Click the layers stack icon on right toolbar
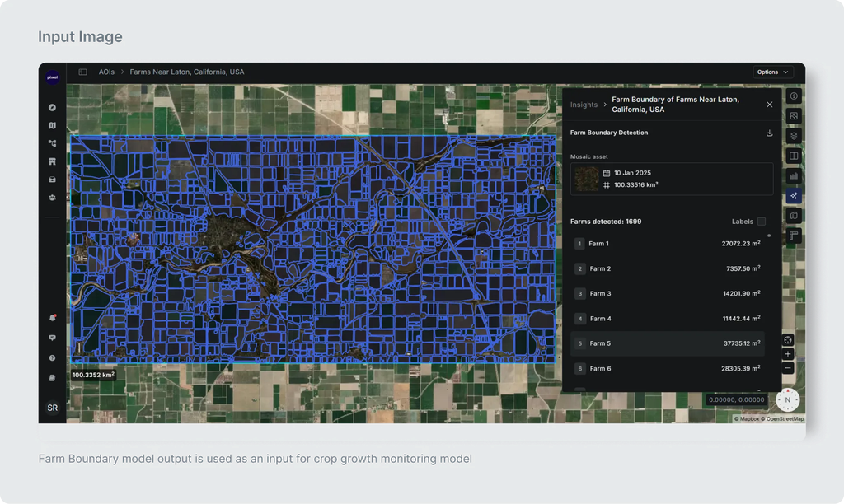Image resolution: width=844 pixels, height=504 pixels. tap(794, 136)
